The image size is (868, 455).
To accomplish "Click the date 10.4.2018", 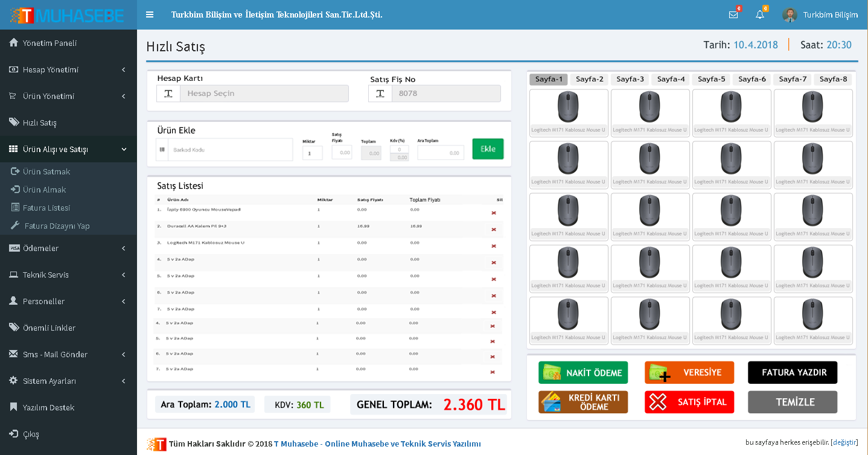I will pos(756,45).
